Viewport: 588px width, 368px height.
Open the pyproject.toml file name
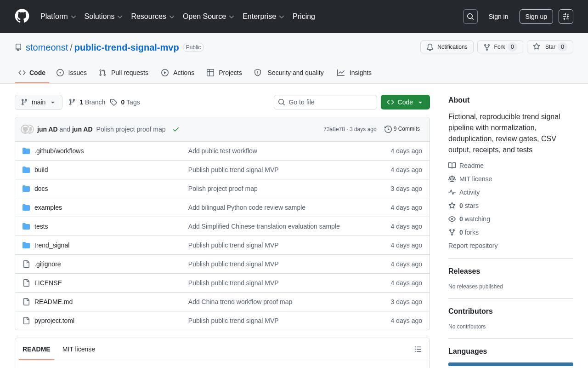coord(54,321)
